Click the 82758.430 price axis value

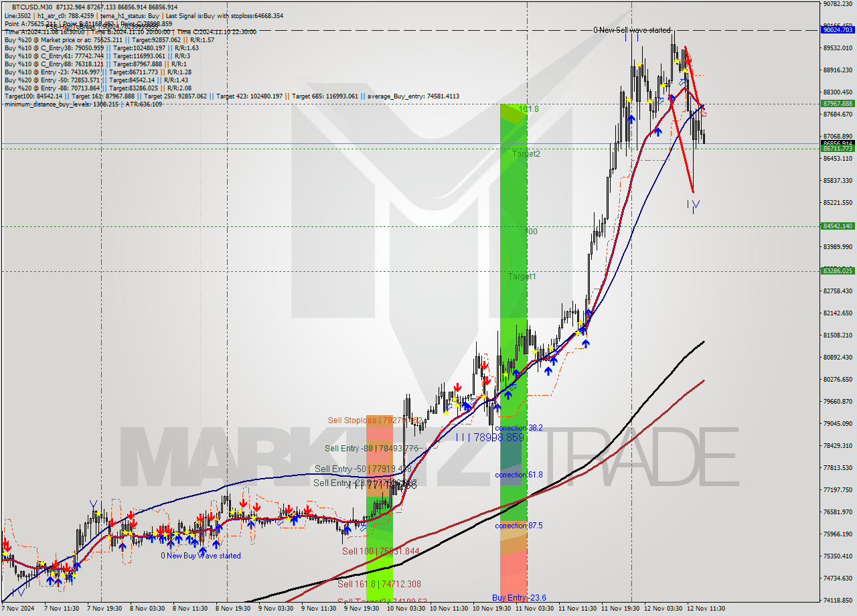coord(838,291)
